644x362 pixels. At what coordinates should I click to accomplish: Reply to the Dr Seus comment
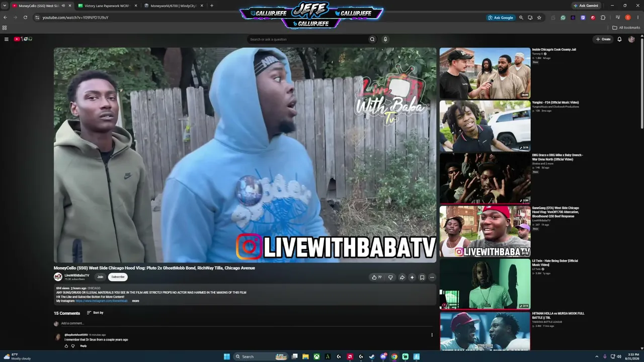click(x=84, y=346)
